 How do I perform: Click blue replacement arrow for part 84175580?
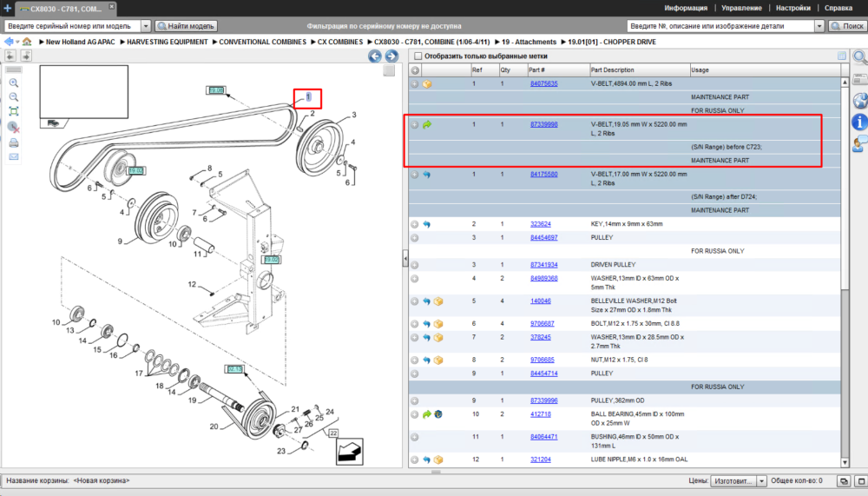(x=427, y=175)
